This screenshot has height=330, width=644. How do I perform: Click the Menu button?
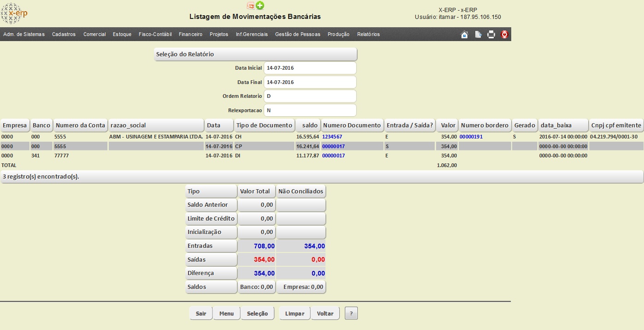click(x=226, y=313)
